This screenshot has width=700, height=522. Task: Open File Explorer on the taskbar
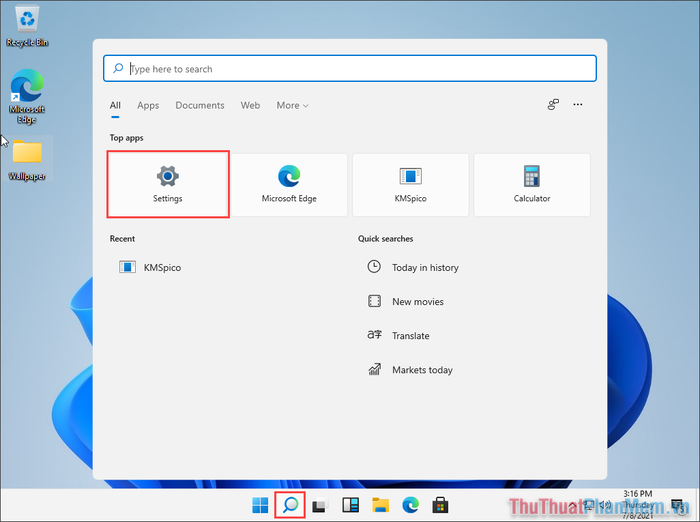coord(380,505)
